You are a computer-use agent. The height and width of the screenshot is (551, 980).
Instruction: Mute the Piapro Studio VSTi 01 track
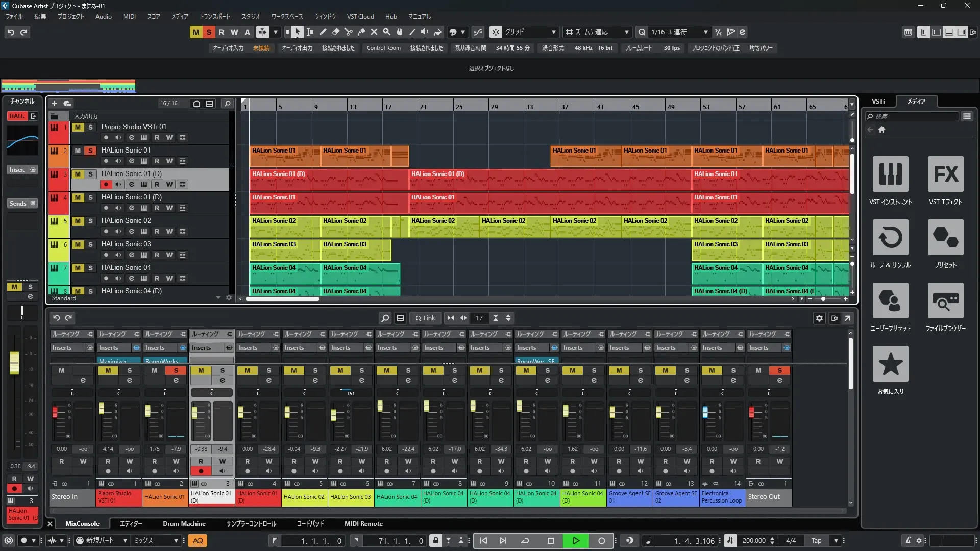tap(78, 127)
